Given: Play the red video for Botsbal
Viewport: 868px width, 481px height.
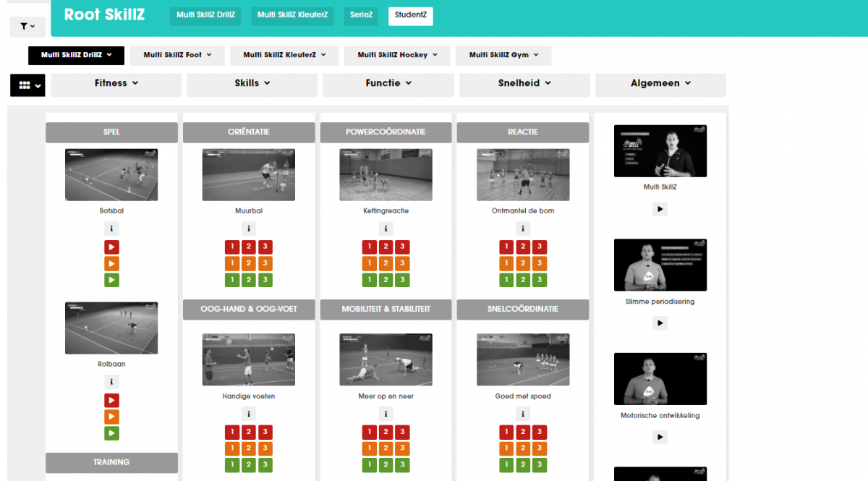Looking at the screenshot, I should pyautogui.click(x=111, y=247).
